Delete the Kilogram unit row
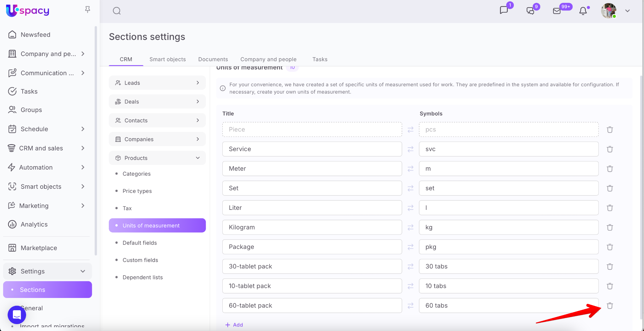This screenshot has width=644, height=331. tap(610, 227)
